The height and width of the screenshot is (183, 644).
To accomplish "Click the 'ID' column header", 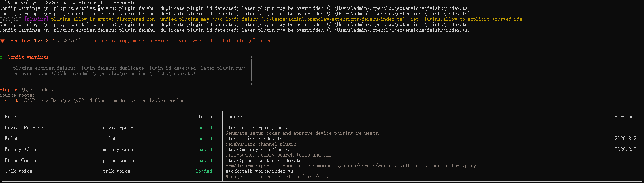I will click(106, 117).
